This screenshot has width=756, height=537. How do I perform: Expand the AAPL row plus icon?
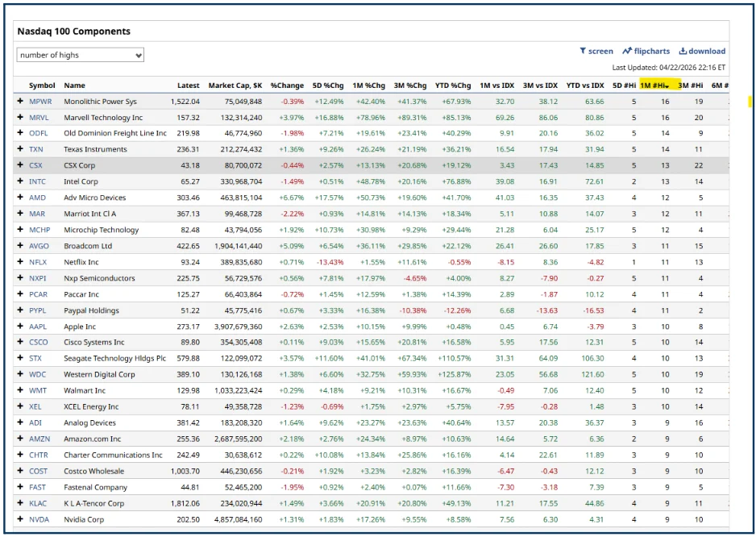coord(20,327)
